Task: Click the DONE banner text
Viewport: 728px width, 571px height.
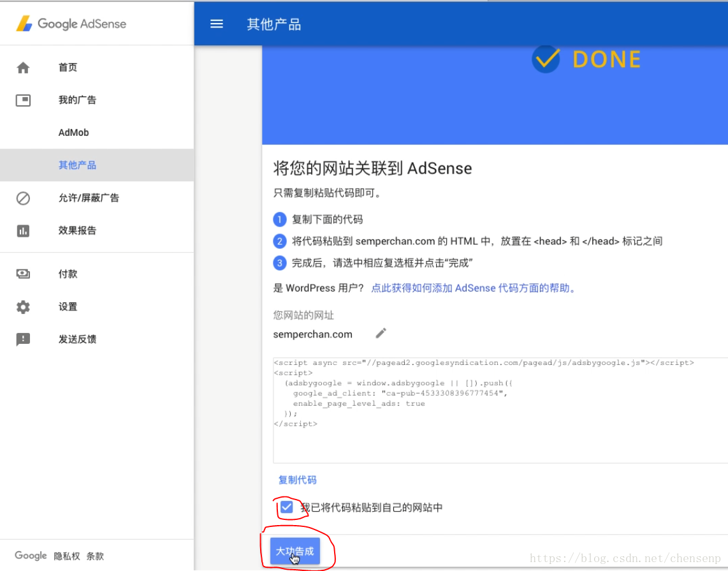Action: (x=607, y=59)
